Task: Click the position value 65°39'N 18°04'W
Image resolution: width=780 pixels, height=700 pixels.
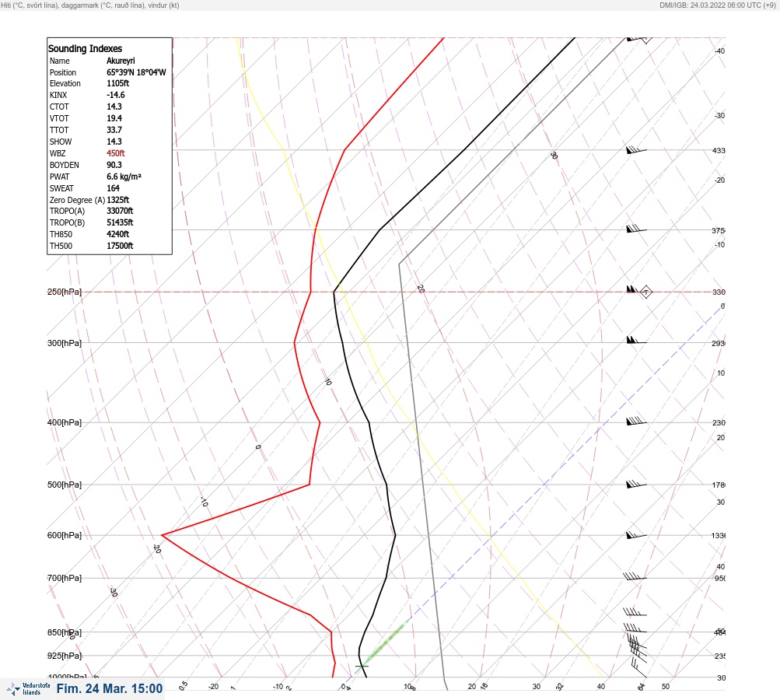Action: [136, 72]
